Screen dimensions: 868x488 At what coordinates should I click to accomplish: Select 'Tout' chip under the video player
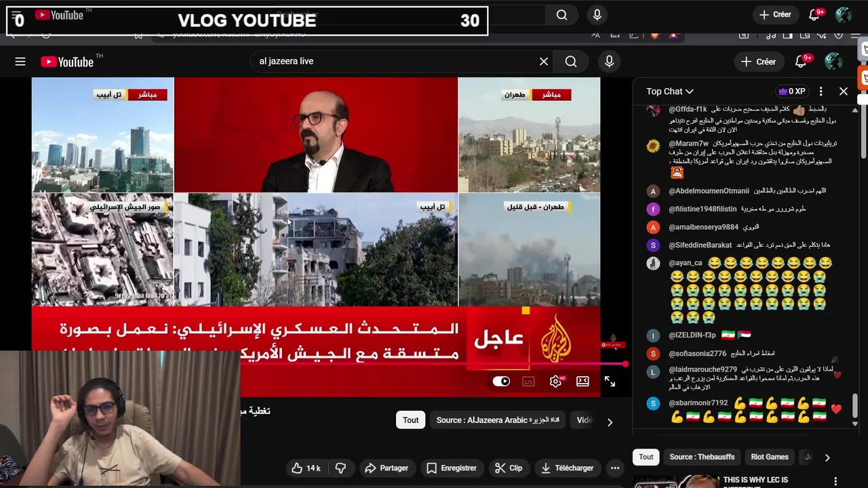tap(410, 420)
